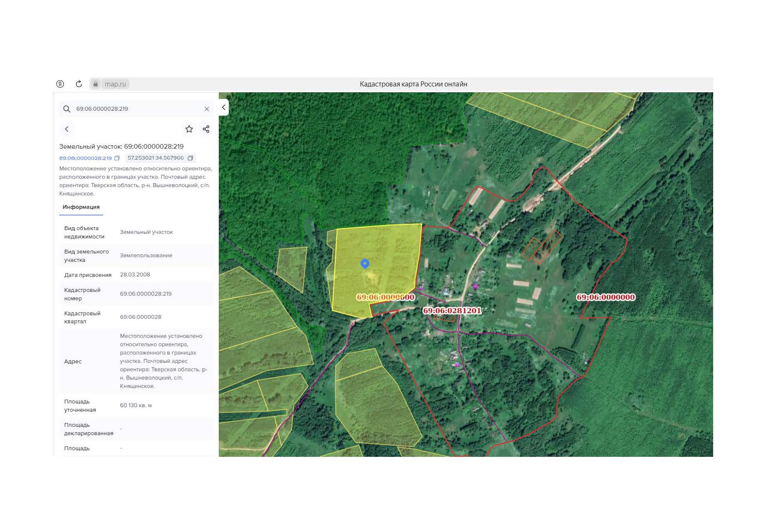Click the magnifier search icon
Image resolution: width=757 pixels, height=532 pixels.
pos(67,109)
